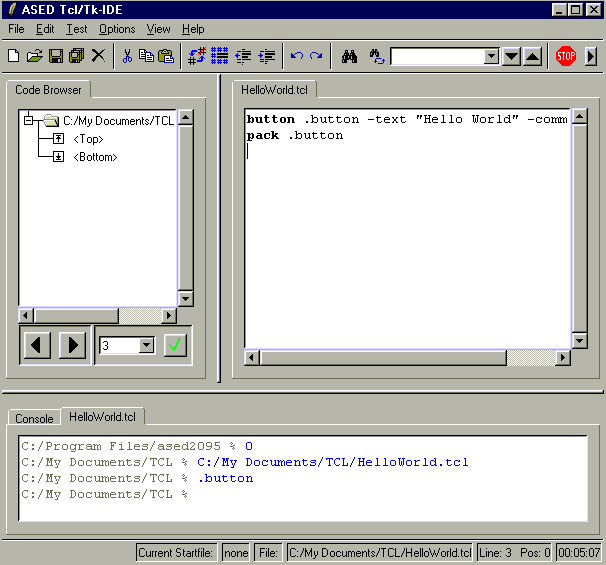Open Replace with binoculars-arrows icon
606x565 pixels.
[377, 56]
